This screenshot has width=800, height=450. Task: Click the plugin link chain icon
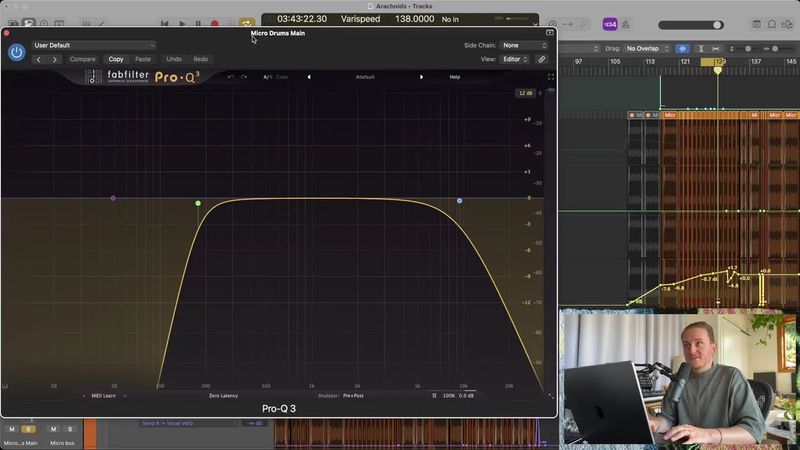coord(542,59)
